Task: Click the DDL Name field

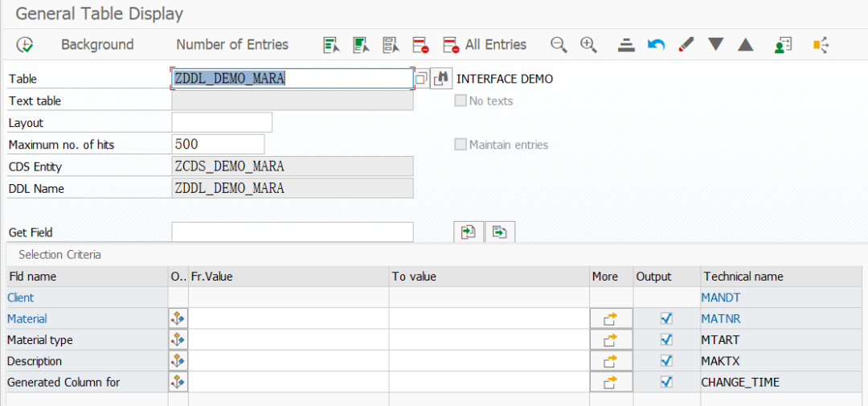Action: (x=293, y=188)
